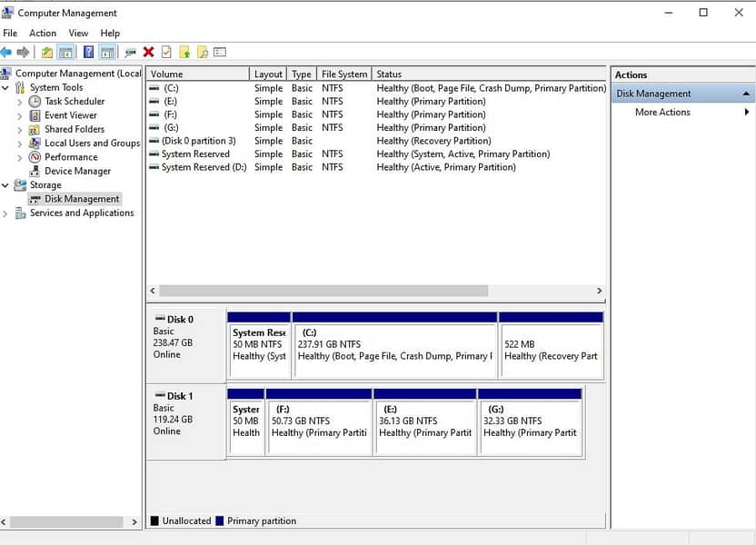Click the System Tools icon
The image size is (756, 545).
click(20, 87)
